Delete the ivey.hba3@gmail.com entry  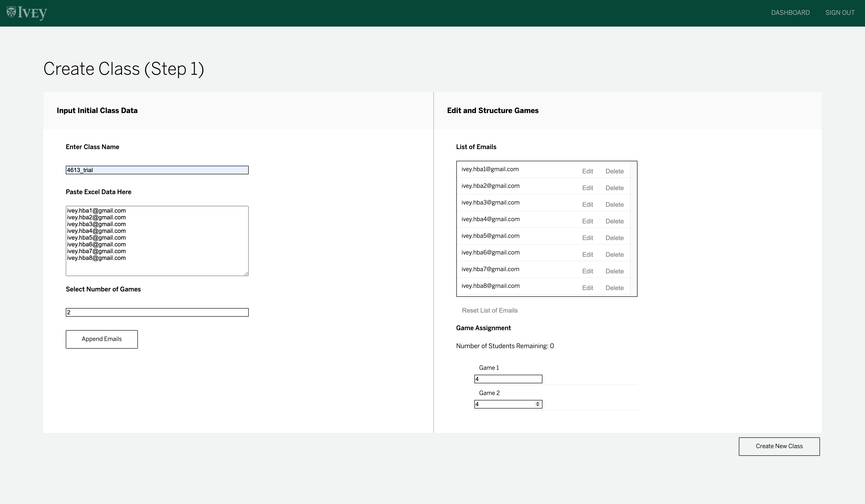(x=614, y=204)
